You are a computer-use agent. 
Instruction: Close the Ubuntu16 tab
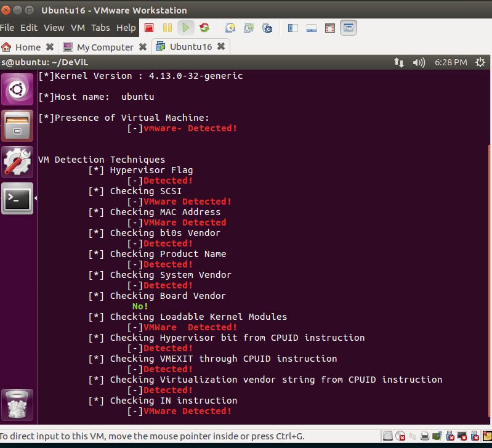[x=221, y=46]
